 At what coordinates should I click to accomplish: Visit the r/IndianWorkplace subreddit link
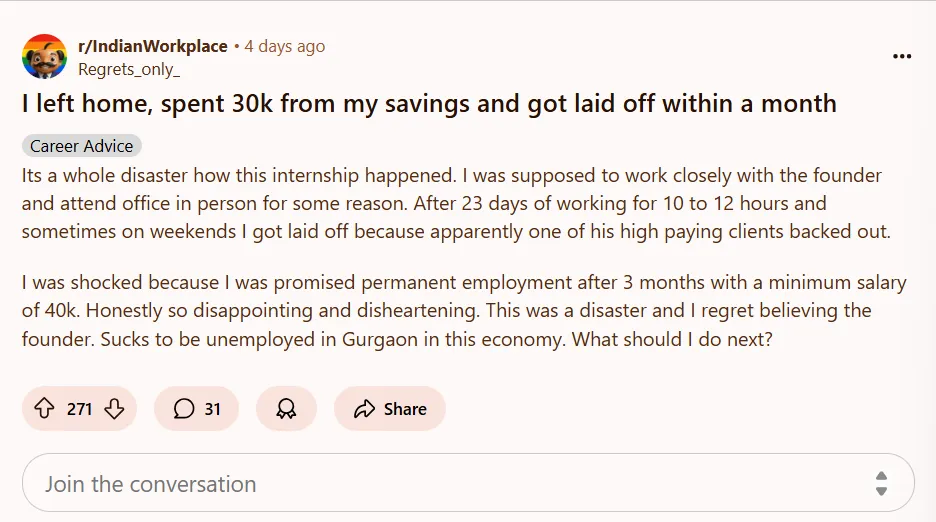tap(153, 46)
